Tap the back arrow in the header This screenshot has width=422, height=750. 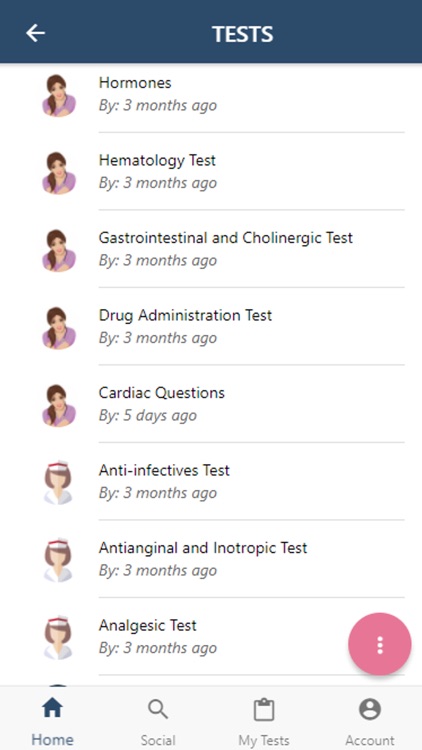point(35,33)
